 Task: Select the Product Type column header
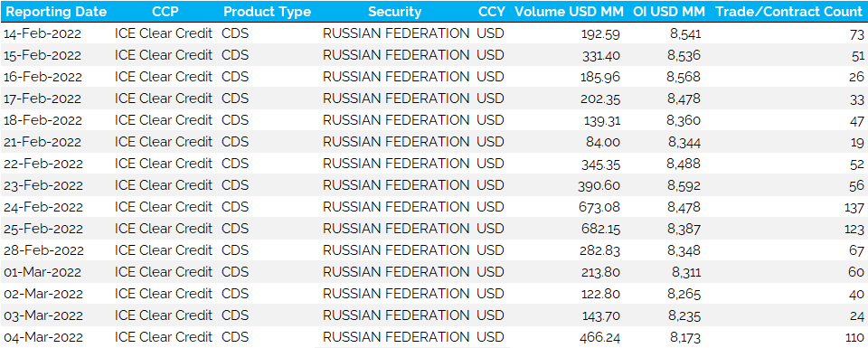pyautogui.click(x=267, y=12)
